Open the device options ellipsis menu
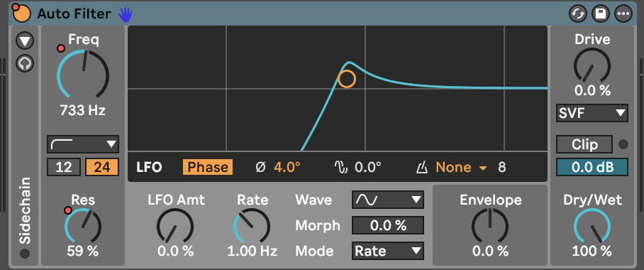 tap(623, 14)
